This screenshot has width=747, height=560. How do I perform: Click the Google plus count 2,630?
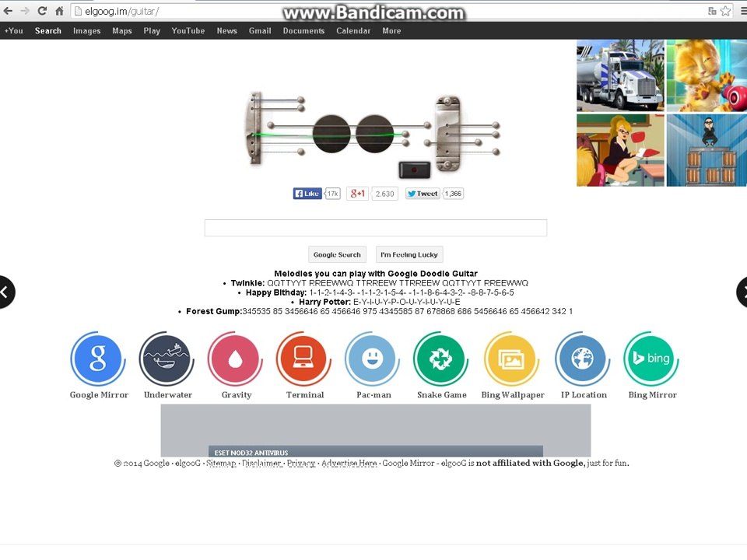384,194
